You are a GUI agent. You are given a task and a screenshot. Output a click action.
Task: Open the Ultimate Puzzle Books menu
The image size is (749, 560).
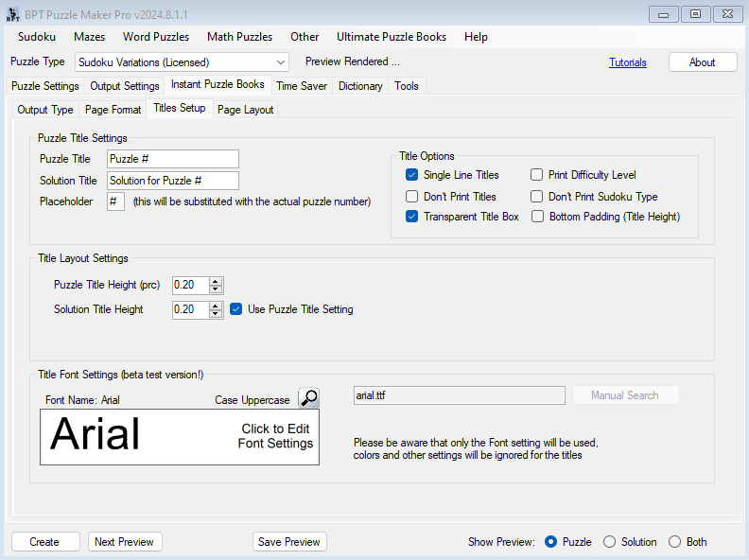point(392,37)
